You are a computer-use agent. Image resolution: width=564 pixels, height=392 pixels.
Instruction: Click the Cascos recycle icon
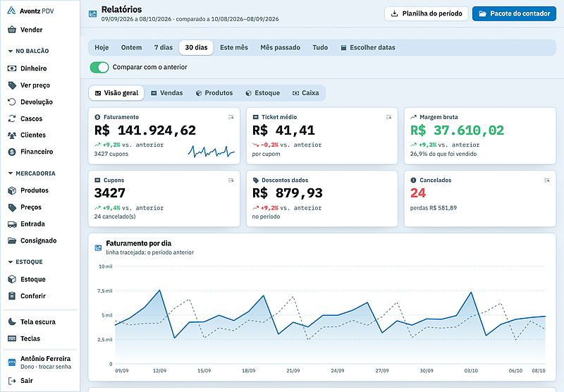click(12, 118)
